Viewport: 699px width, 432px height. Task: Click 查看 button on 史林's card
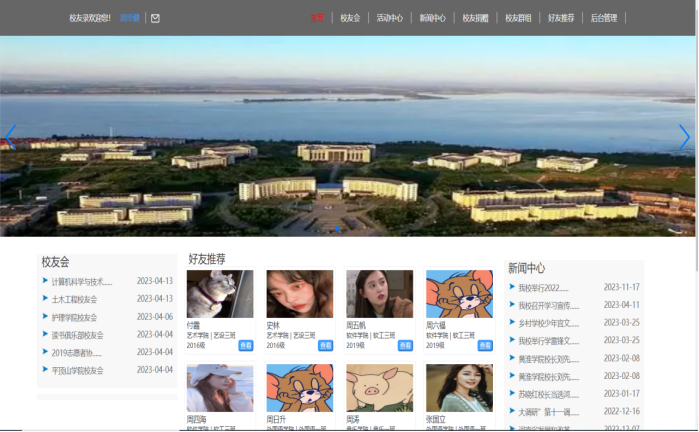(x=325, y=346)
